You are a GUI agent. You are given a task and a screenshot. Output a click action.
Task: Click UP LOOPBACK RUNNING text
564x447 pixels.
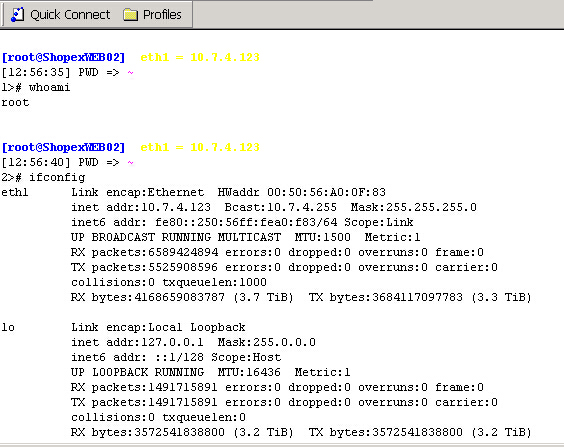click(137, 372)
